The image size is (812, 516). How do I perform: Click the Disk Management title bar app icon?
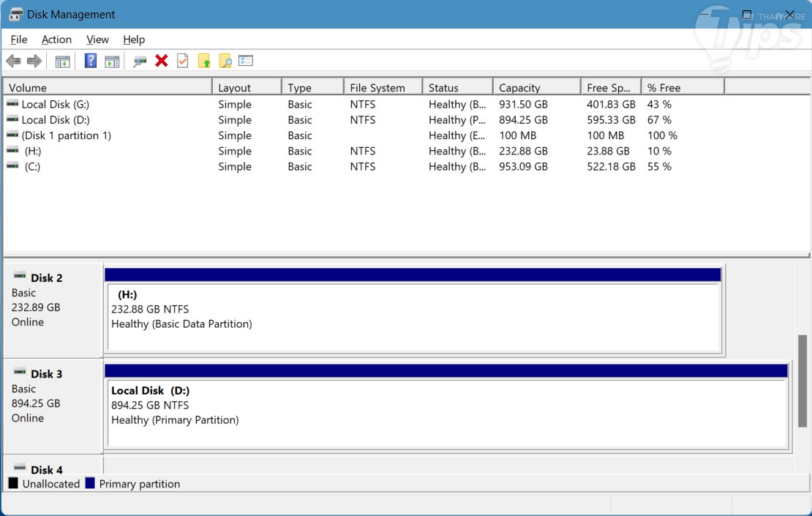[15, 15]
